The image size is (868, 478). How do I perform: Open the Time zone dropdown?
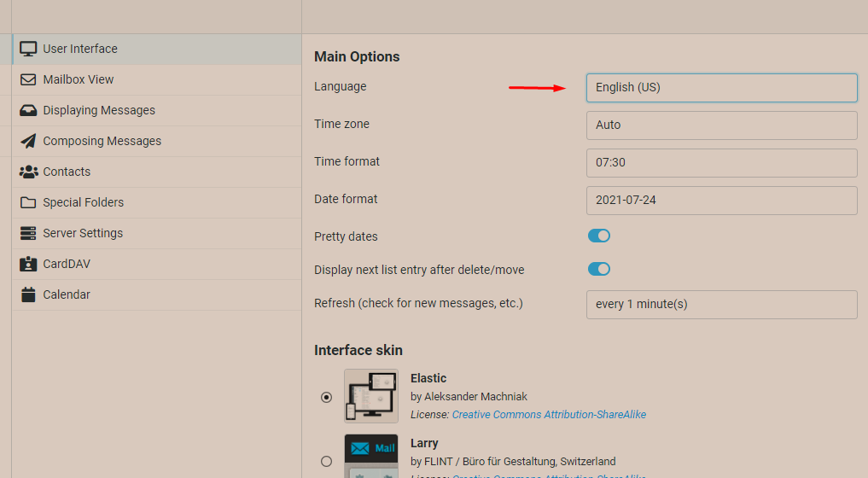pos(721,125)
